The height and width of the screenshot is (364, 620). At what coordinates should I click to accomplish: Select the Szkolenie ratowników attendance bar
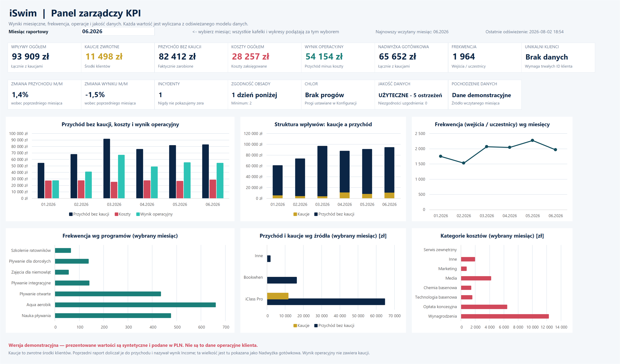click(x=63, y=251)
